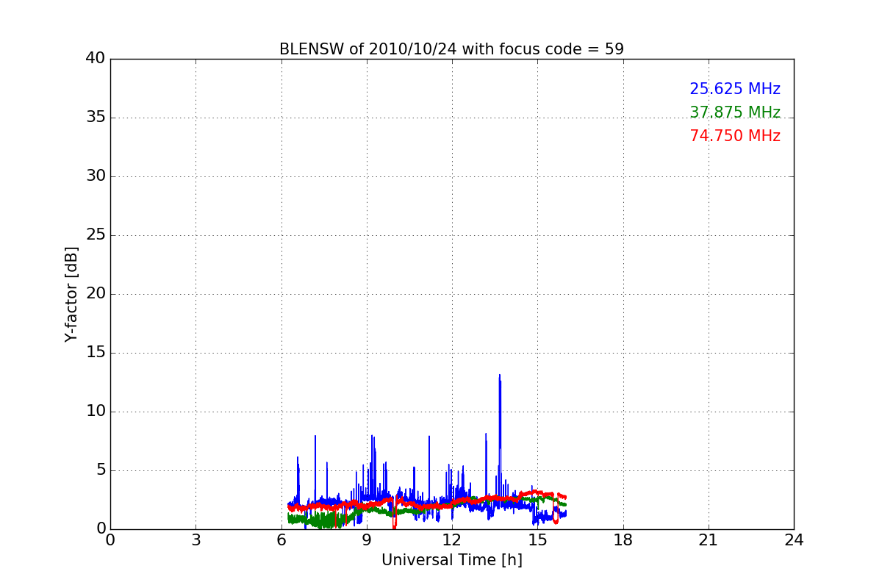Click the 'Y-factor [dB]' axis label
This screenshot has height=588, width=882.
coord(71,294)
